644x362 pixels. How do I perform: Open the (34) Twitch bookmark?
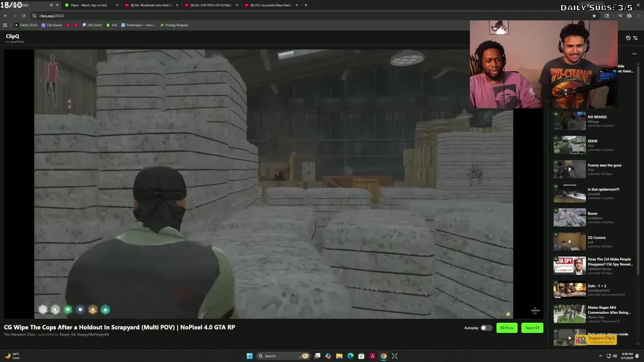[x=92, y=25]
